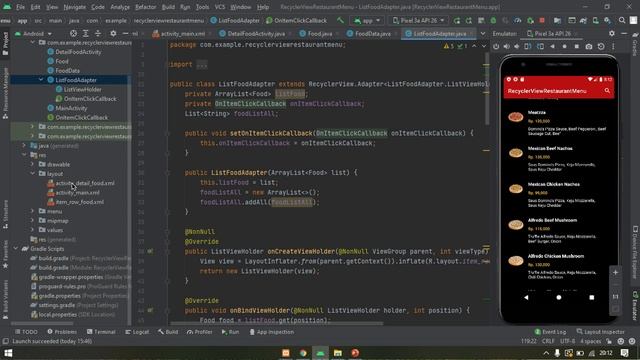Tap Alfredo Beef Mushroom item in emulator
640x360 pixels.
pyautogui.click(x=558, y=230)
